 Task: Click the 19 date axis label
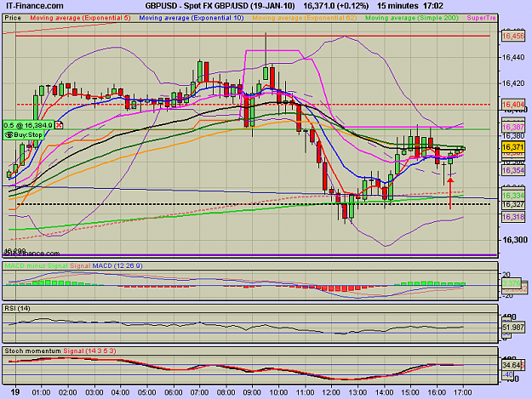click(15, 392)
